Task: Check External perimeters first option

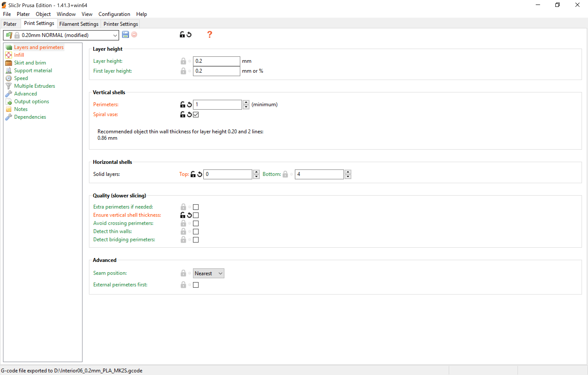Action: 196,285
